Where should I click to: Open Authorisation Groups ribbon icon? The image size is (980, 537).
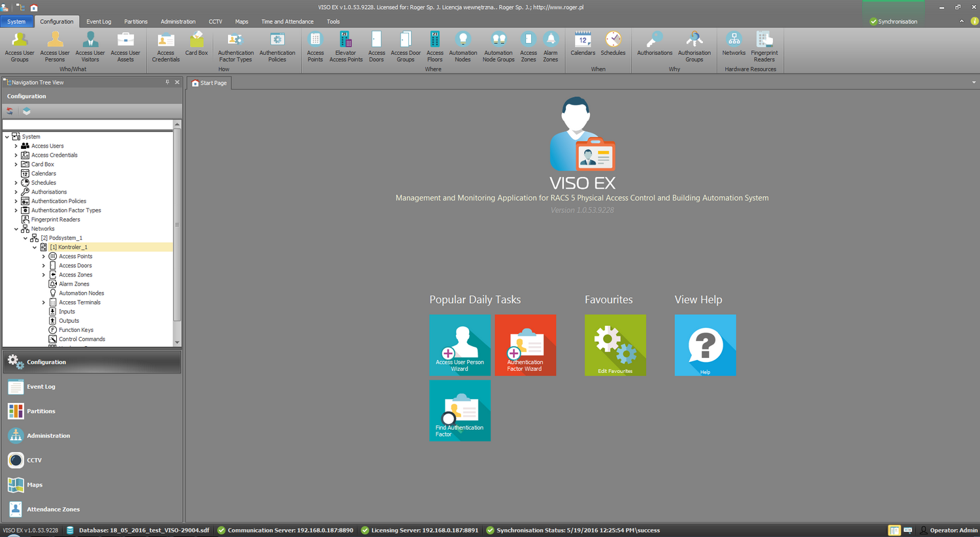pos(694,47)
